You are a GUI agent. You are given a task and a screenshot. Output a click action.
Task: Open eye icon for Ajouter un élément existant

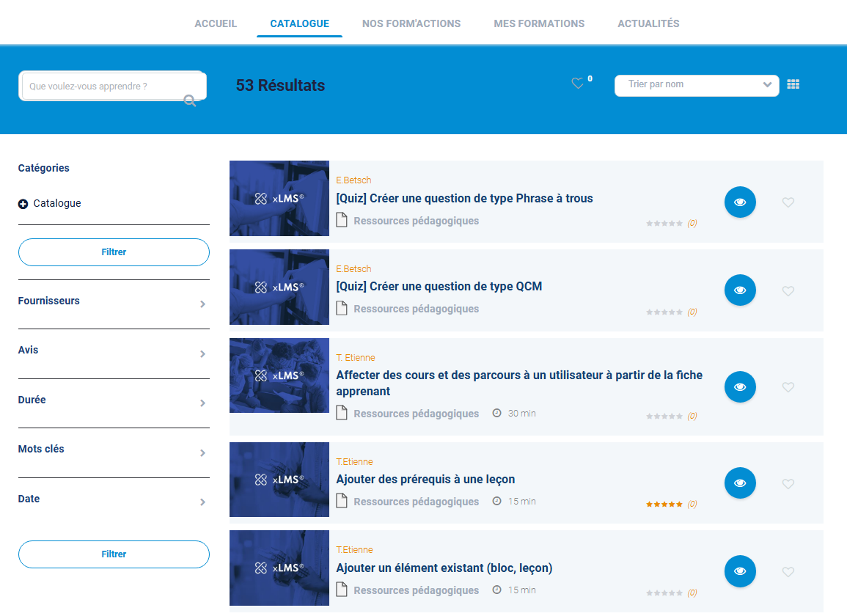click(x=740, y=571)
